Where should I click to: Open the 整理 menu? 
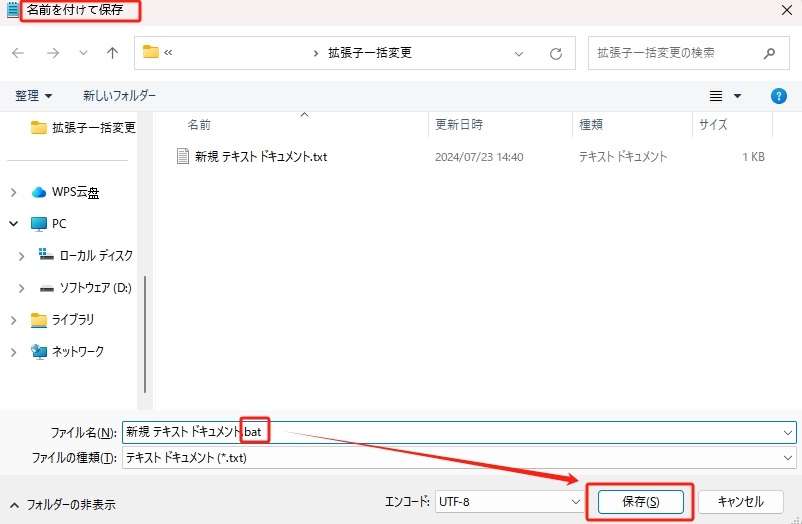tap(33, 96)
